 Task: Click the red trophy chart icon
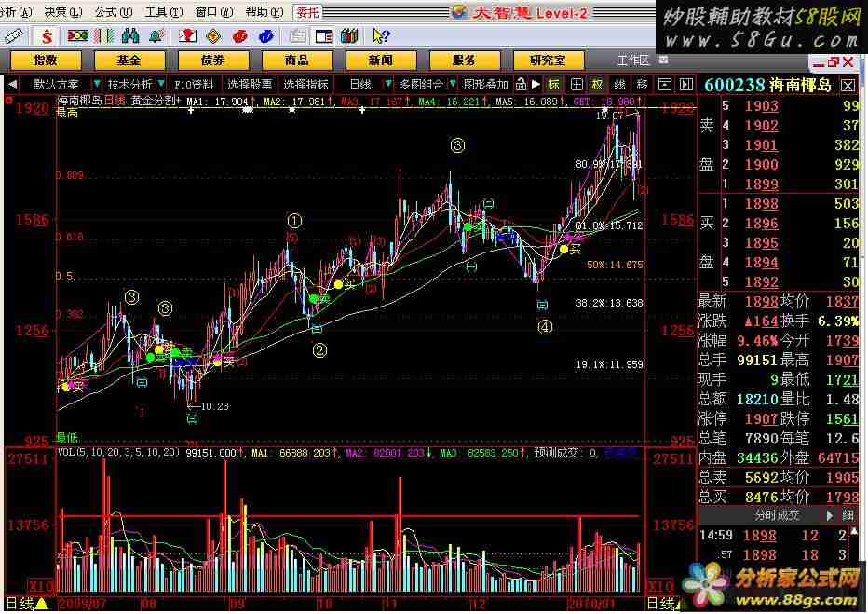[187, 36]
